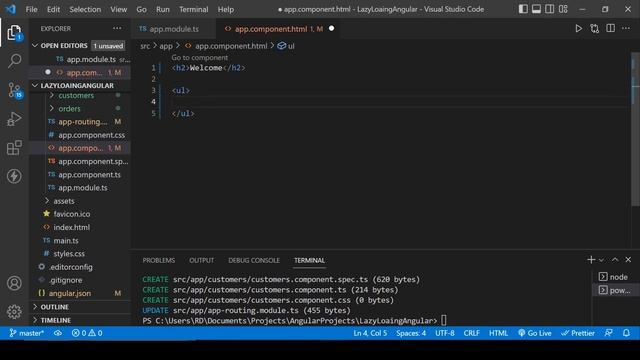Open the Manage gear icon

tap(14, 311)
